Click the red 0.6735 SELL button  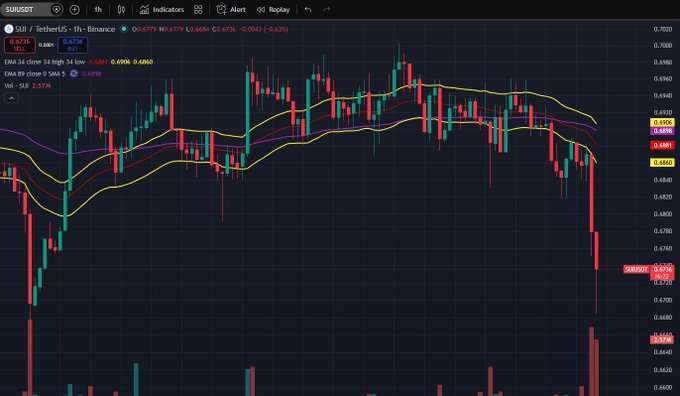point(20,45)
